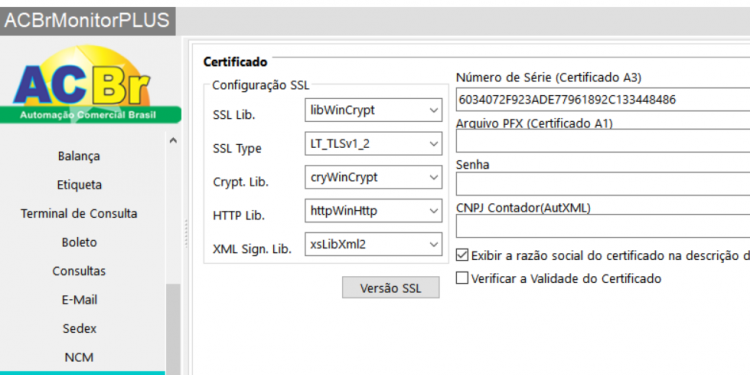The image size is (750, 375).
Task: Uncheck Exibir a razão social checkbox
Action: (462, 255)
